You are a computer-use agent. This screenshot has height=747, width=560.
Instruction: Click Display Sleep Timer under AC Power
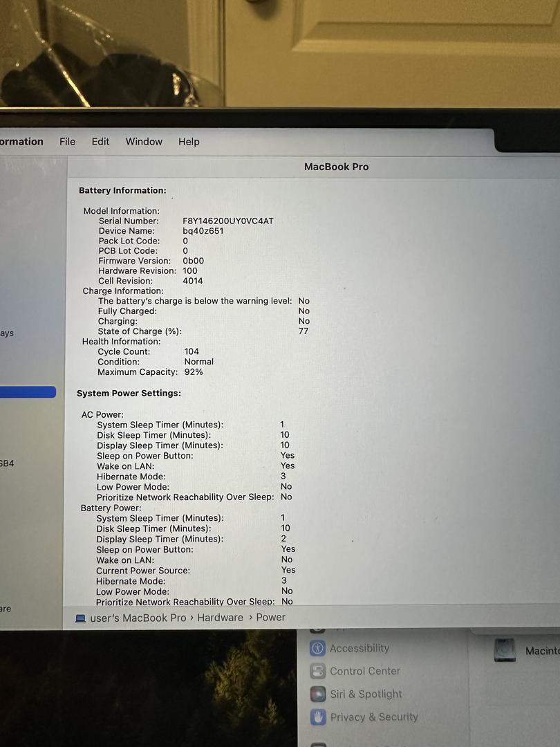click(160, 445)
